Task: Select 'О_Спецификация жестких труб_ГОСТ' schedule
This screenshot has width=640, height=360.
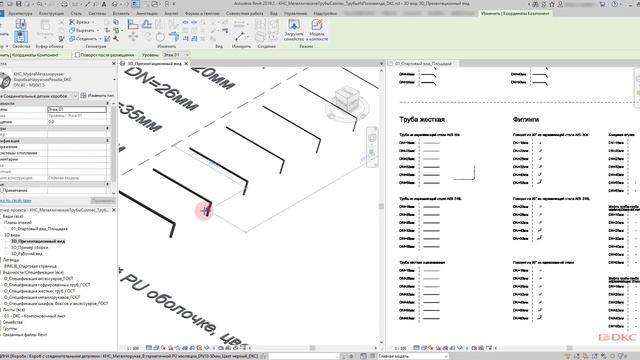Action: coord(39,291)
